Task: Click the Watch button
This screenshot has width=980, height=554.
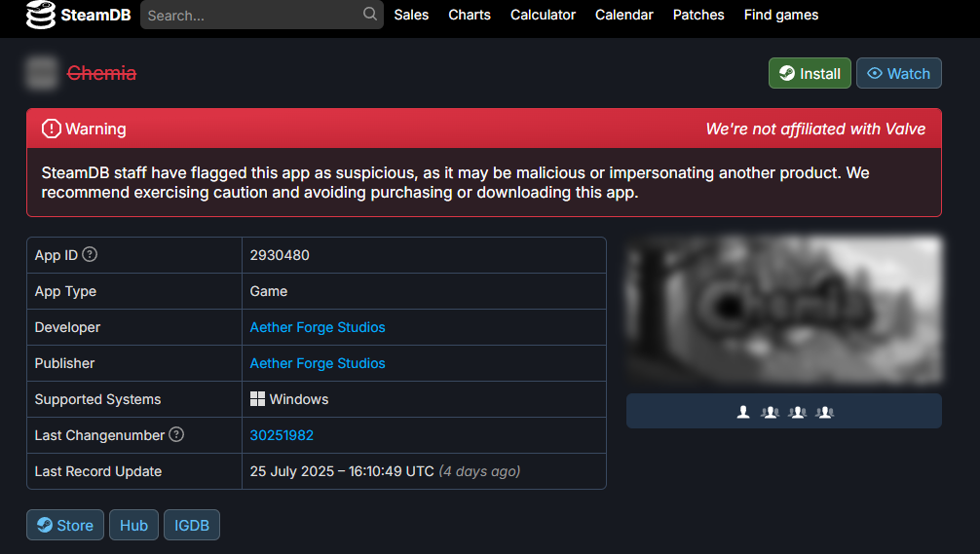Action: 899,73
